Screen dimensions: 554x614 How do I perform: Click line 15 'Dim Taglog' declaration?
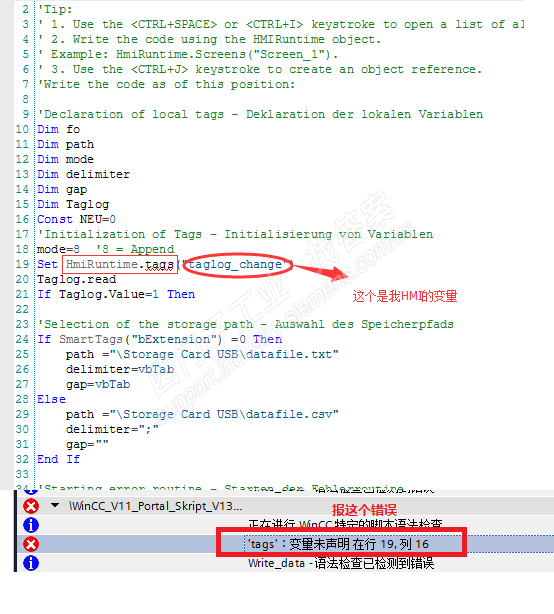pos(73,204)
